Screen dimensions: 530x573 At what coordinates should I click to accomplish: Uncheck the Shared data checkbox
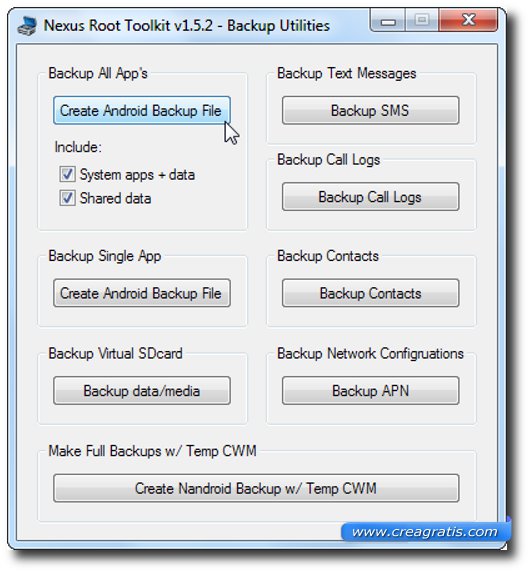click(x=68, y=198)
